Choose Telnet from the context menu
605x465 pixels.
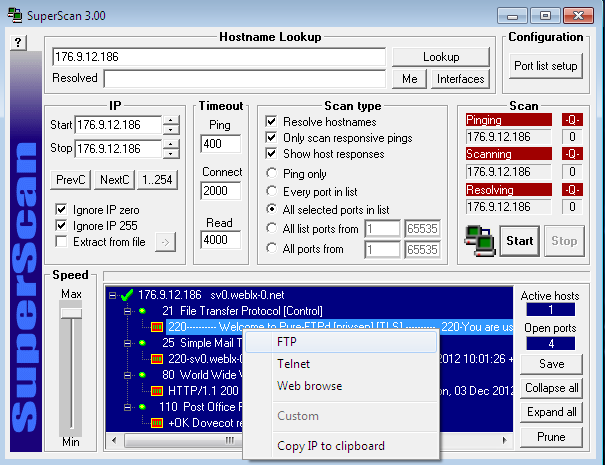point(341,364)
